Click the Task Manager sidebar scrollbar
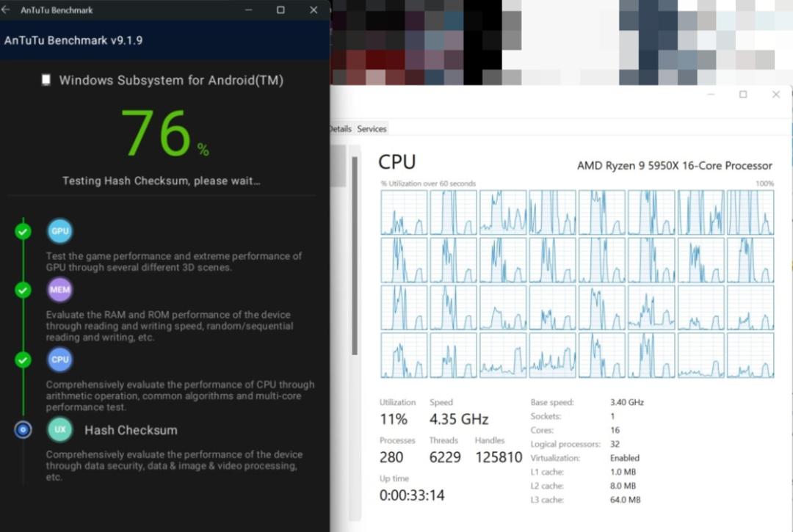 click(x=355, y=255)
